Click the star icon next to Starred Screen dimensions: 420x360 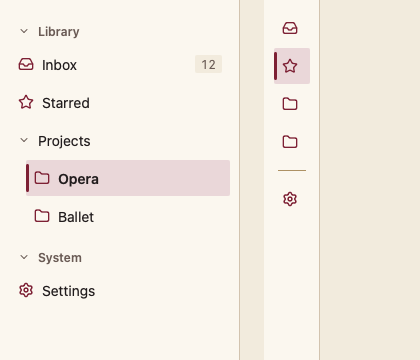pyautogui.click(x=26, y=102)
